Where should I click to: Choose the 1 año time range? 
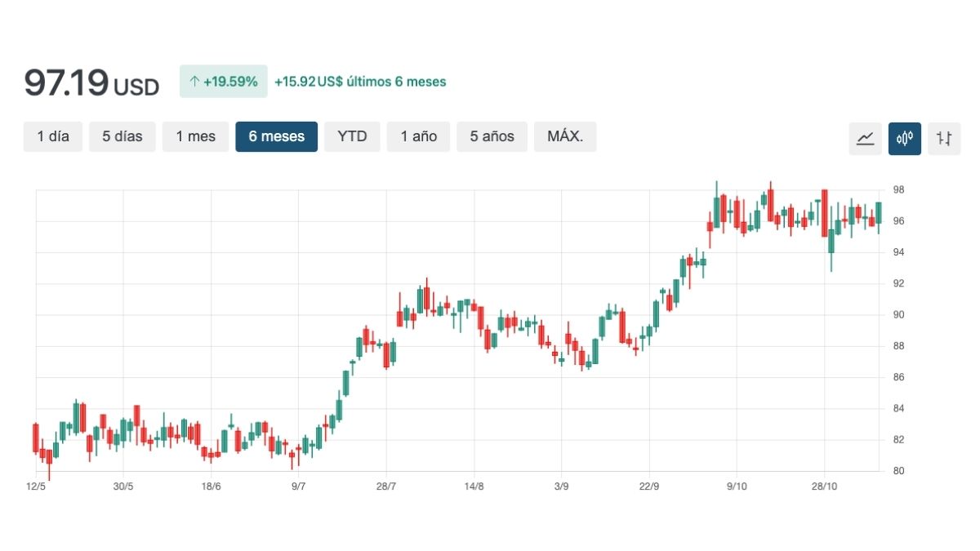tap(418, 136)
